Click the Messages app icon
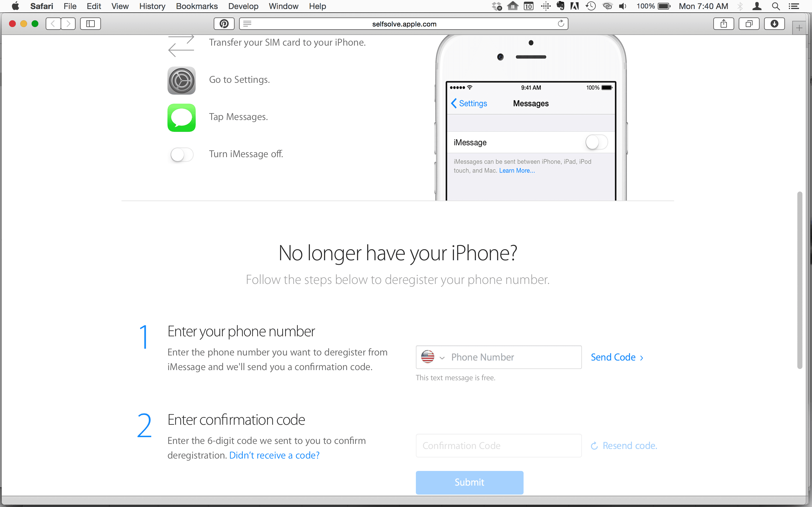 coord(182,117)
